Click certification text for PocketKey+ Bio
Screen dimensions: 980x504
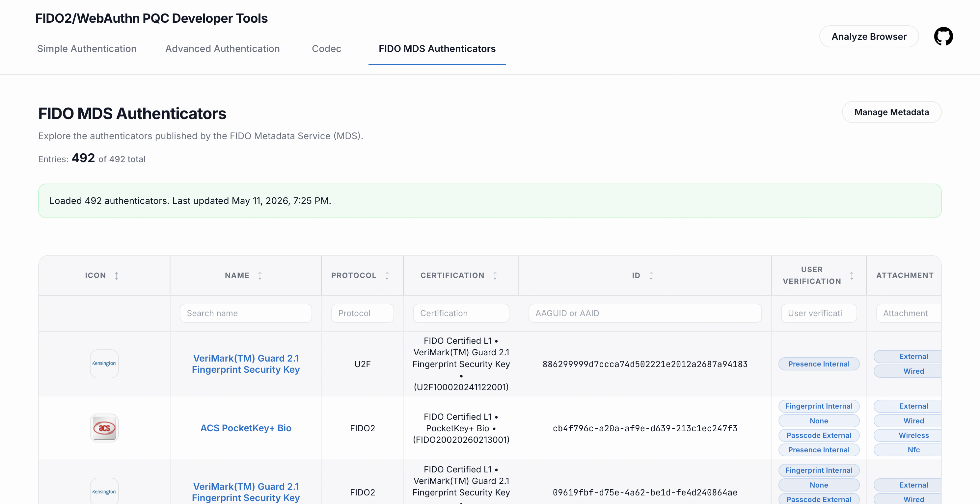461,428
